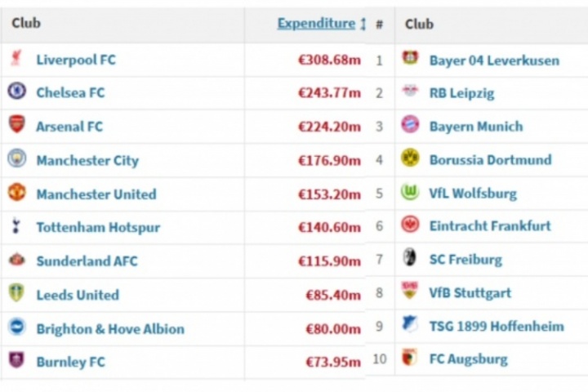Click the Chelsea FC crest icon
Image resolution: width=588 pixels, height=392 pixels.
click(x=16, y=91)
